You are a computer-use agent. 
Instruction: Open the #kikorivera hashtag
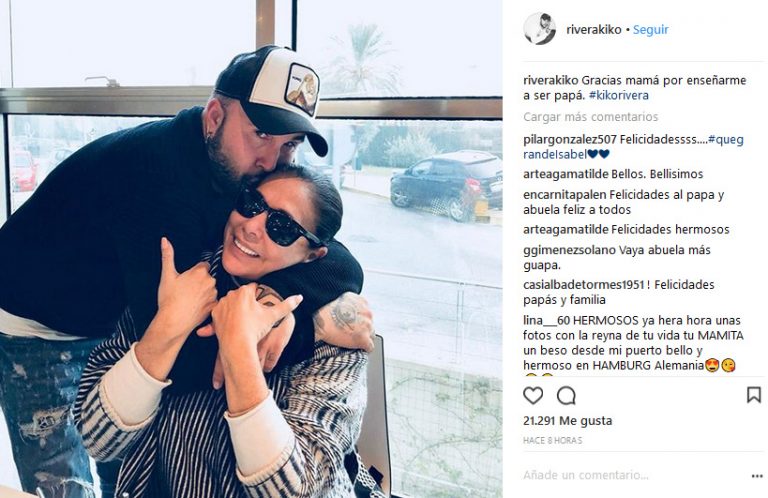pos(619,95)
